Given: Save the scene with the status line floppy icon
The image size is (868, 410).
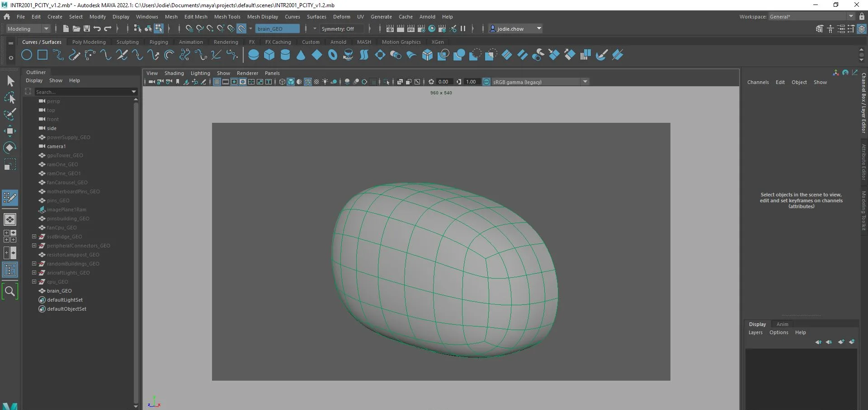Looking at the screenshot, I should [x=87, y=28].
